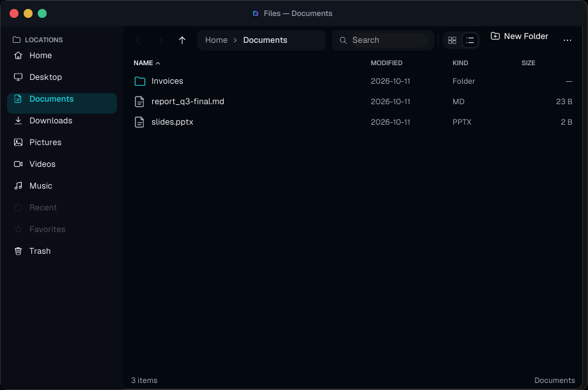Go up to the parent folder
Screen dimensions: 588x390
[182, 40]
